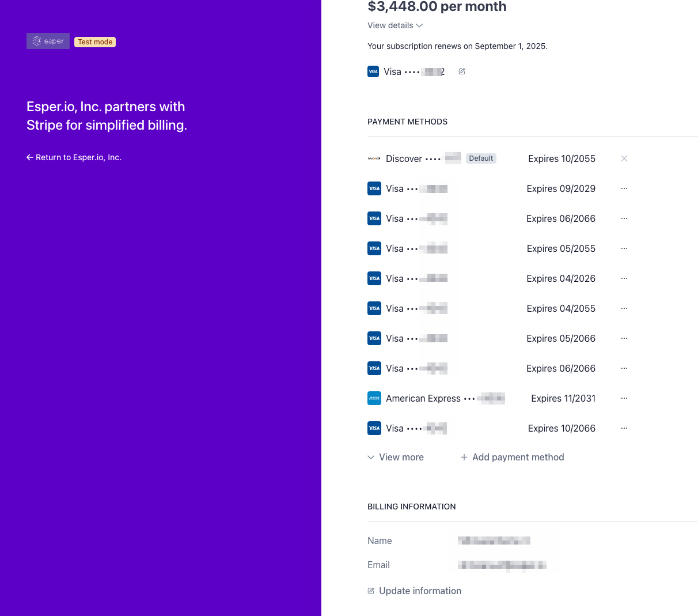698x616 pixels.
Task: Click Add payment method
Action: click(518, 457)
